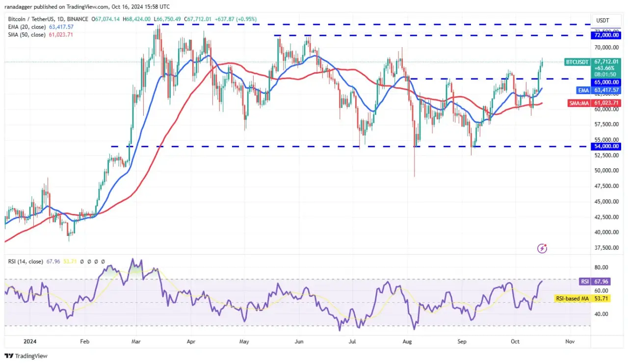Click the TradingView logo at bottom left
This screenshot has height=364, width=628.
click(x=26, y=356)
